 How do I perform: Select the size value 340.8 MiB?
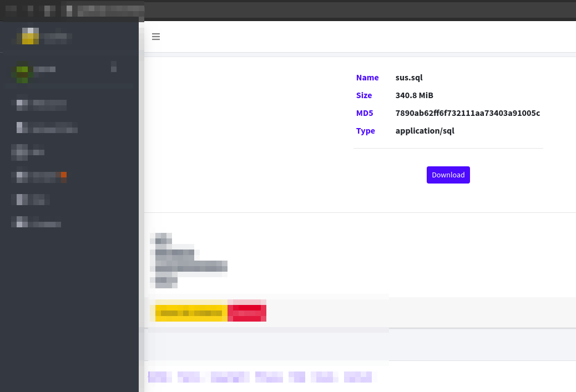pyautogui.click(x=414, y=95)
